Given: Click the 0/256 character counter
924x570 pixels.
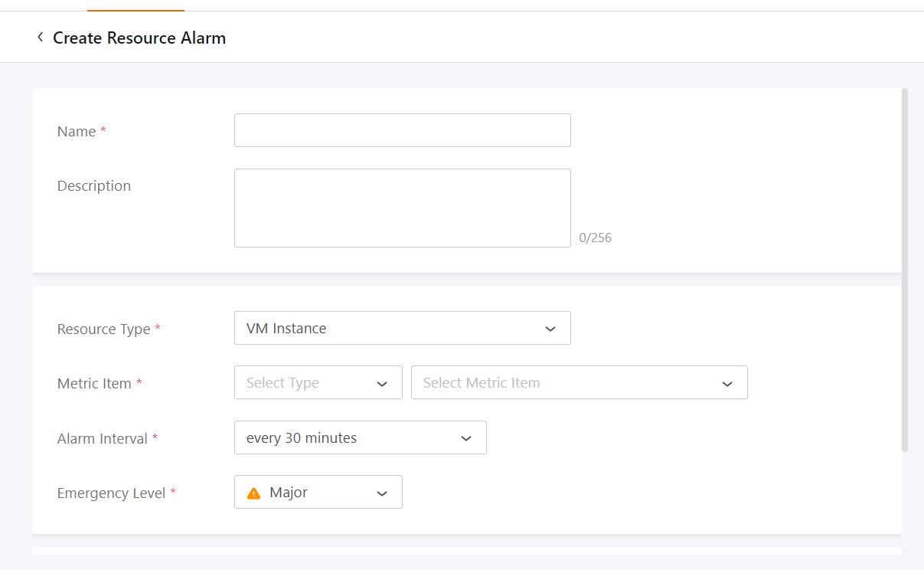Looking at the screenshot, I should [x=596, y=237].
